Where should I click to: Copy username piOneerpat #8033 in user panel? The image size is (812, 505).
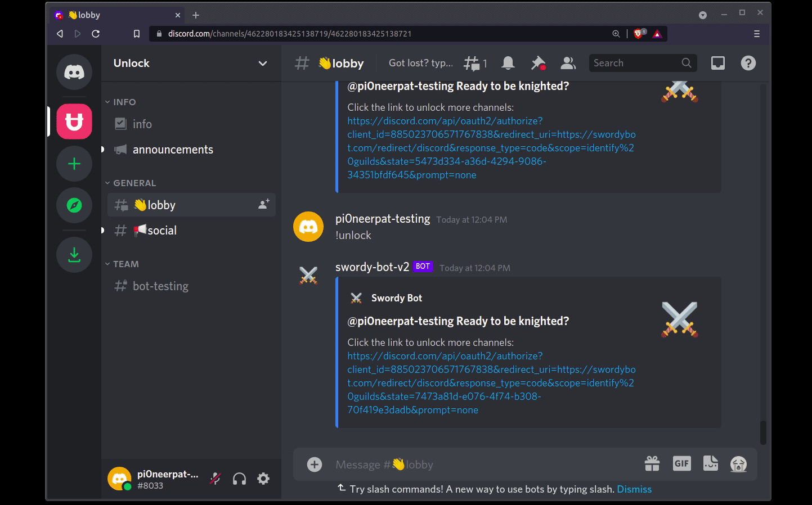pyautogui.click(x=168, y=479)
